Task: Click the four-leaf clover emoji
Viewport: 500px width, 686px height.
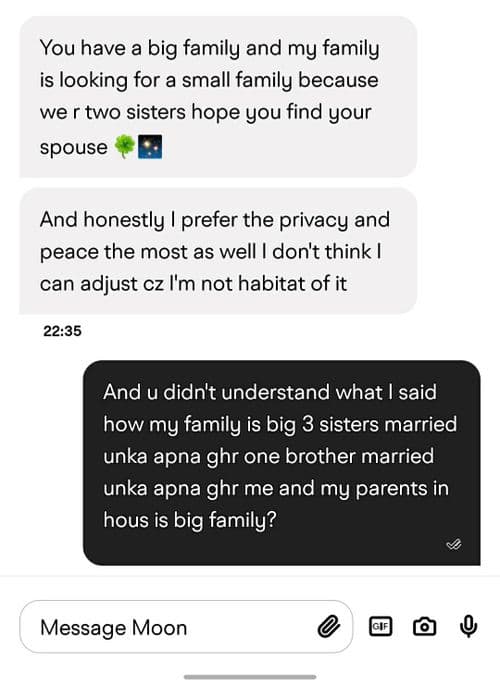Action: point(125,147)
